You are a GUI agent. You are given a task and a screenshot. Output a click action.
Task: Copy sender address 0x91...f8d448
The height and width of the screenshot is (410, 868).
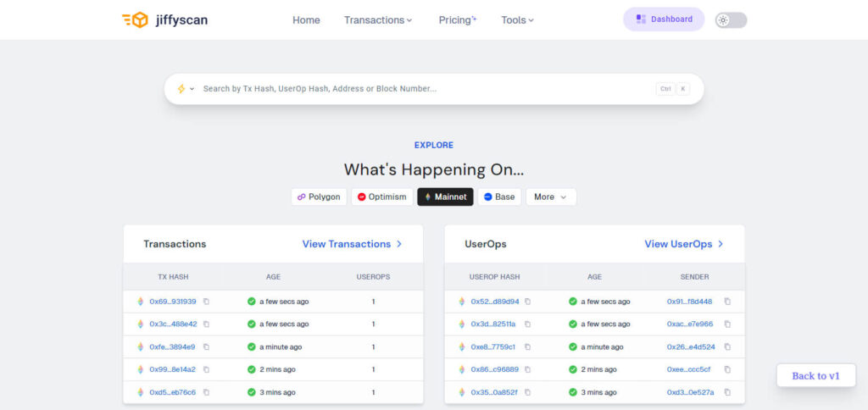tap(727, 302)
